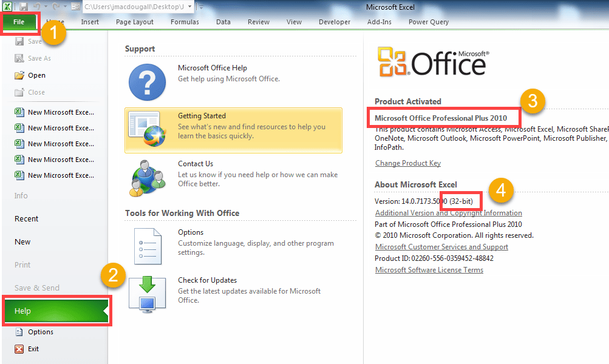Select Info in the Backstage menu
Screen dimensions: 609x364
[x=21, y=195]
